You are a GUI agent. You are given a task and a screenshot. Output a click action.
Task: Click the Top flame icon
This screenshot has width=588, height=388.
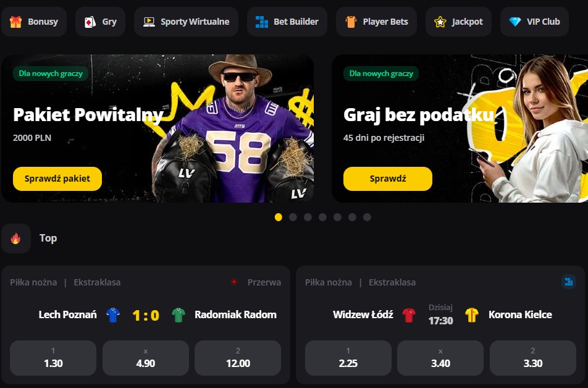coord(16,238)
